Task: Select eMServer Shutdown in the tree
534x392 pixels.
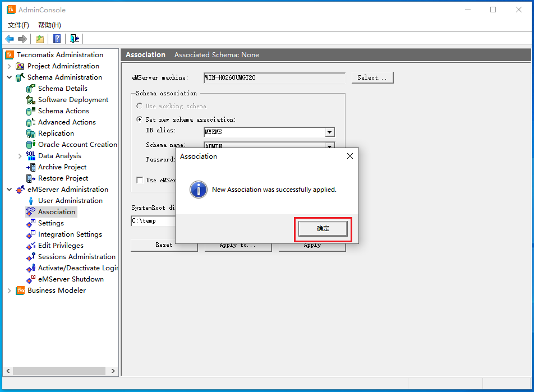Action: 71,279
